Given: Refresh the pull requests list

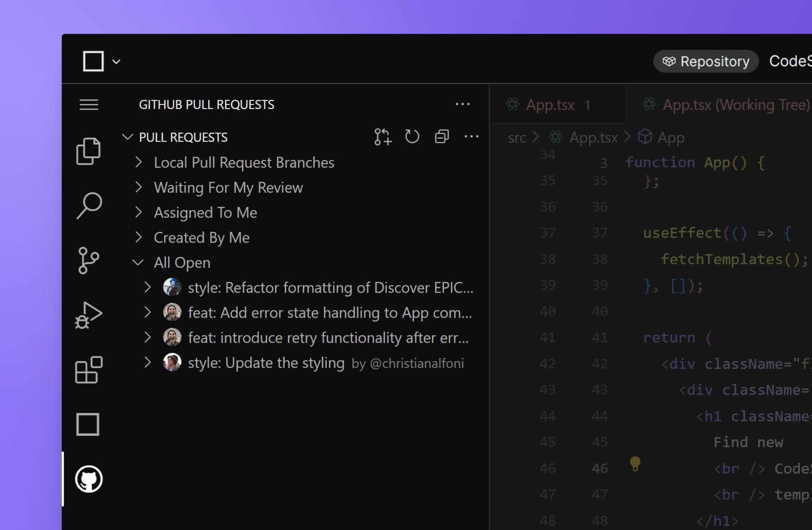Looking at the screenshot, I should 412,137.
